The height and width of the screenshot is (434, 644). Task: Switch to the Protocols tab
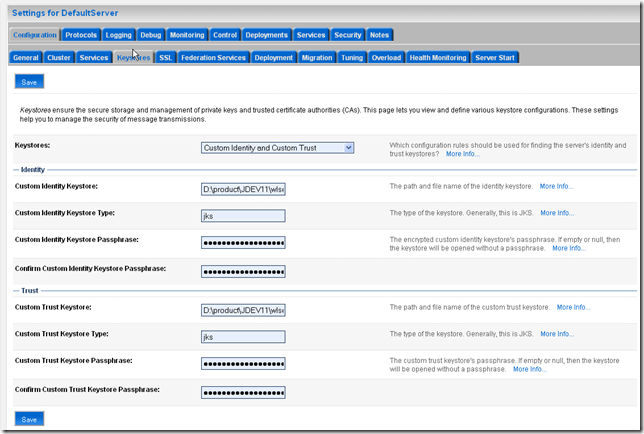(81, 35)
